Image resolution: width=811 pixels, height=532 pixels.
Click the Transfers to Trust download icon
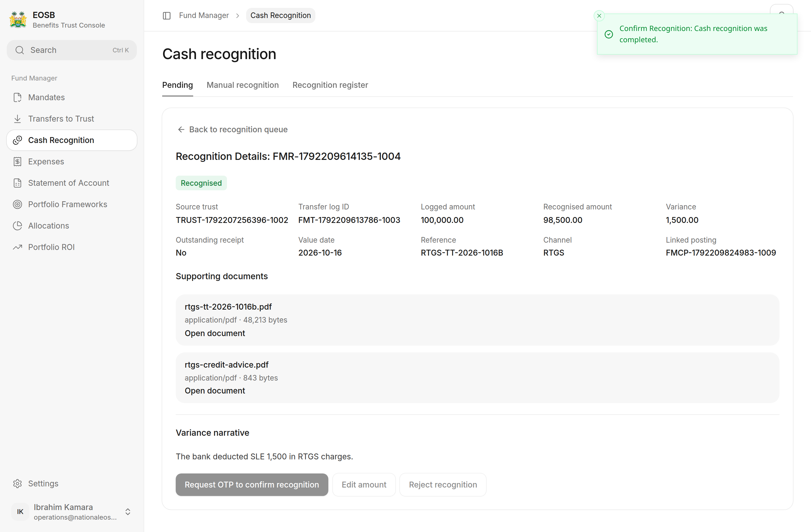tap(17, 119)
